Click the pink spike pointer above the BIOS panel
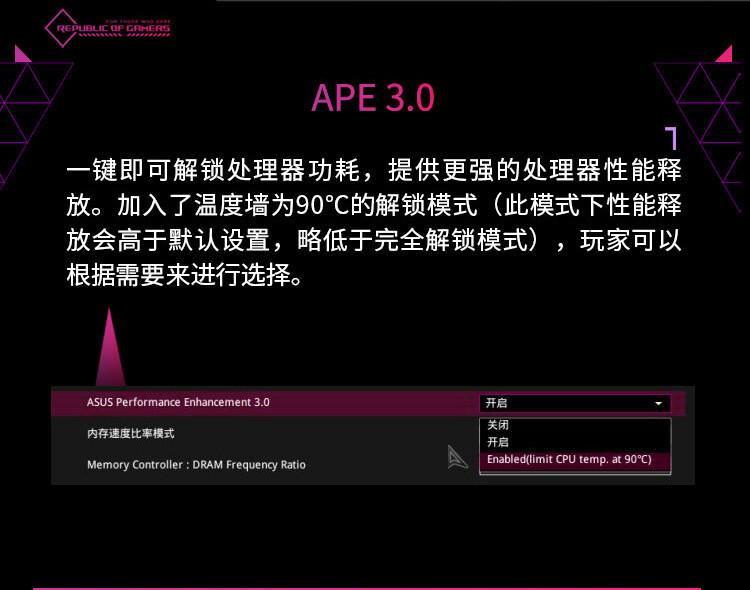 click(110, 350)
